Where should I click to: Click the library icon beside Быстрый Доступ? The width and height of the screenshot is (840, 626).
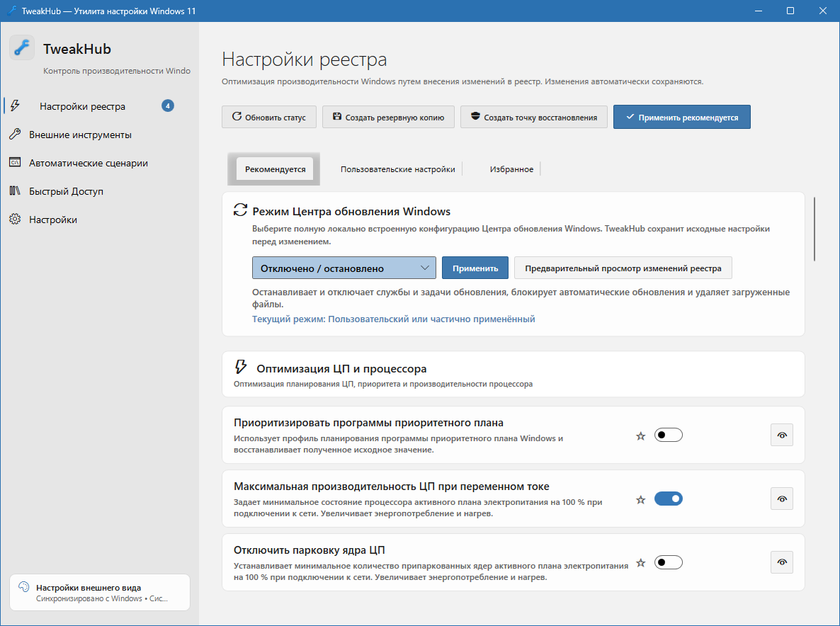coord(15,190)
